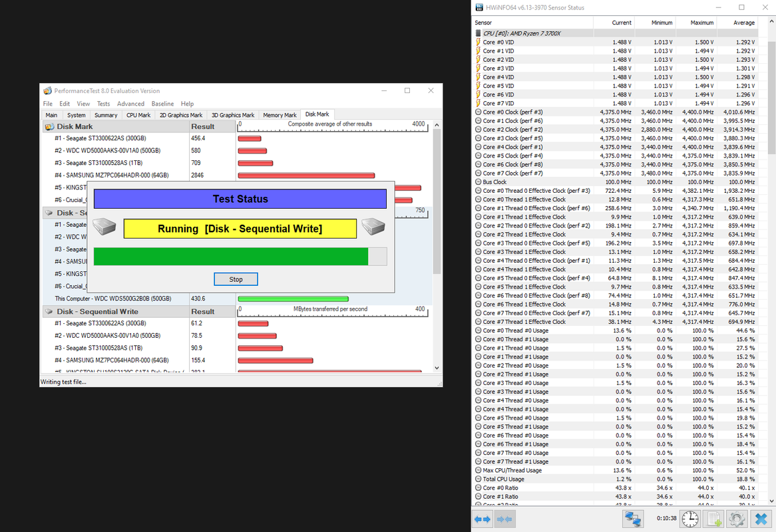This screenshot has width=776, height=532.
Task: Switch to the Summary tab
Action: pos(106,115)
